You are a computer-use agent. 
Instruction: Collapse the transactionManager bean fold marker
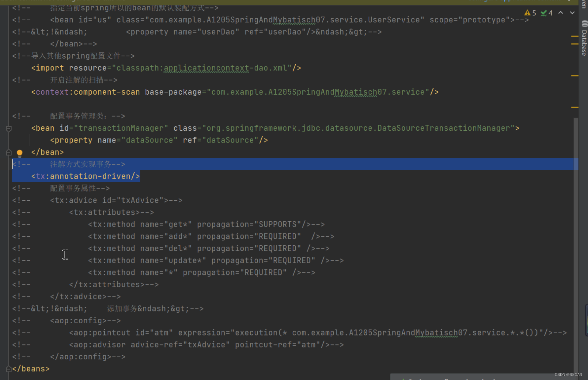(9, 129)
